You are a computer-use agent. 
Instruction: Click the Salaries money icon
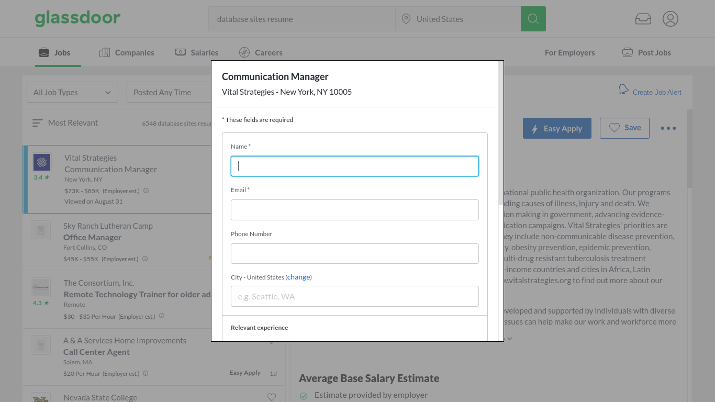[x=180, y=52]
